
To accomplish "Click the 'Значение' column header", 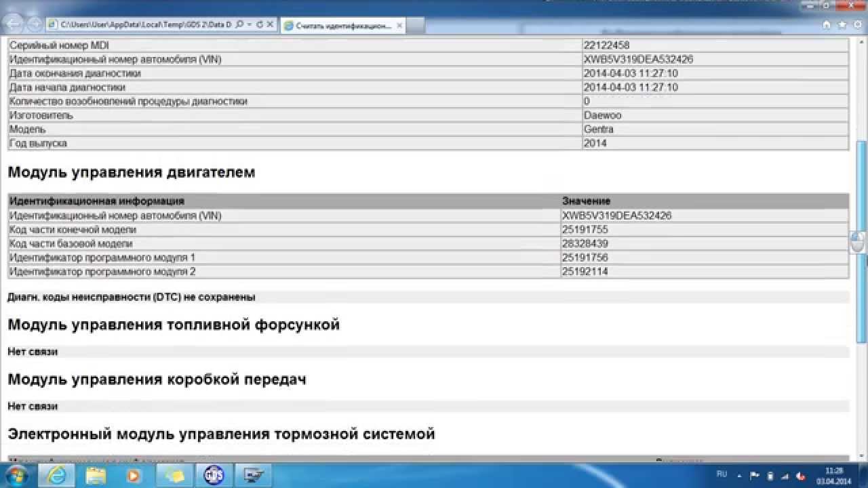I will [x=587, y=201].
